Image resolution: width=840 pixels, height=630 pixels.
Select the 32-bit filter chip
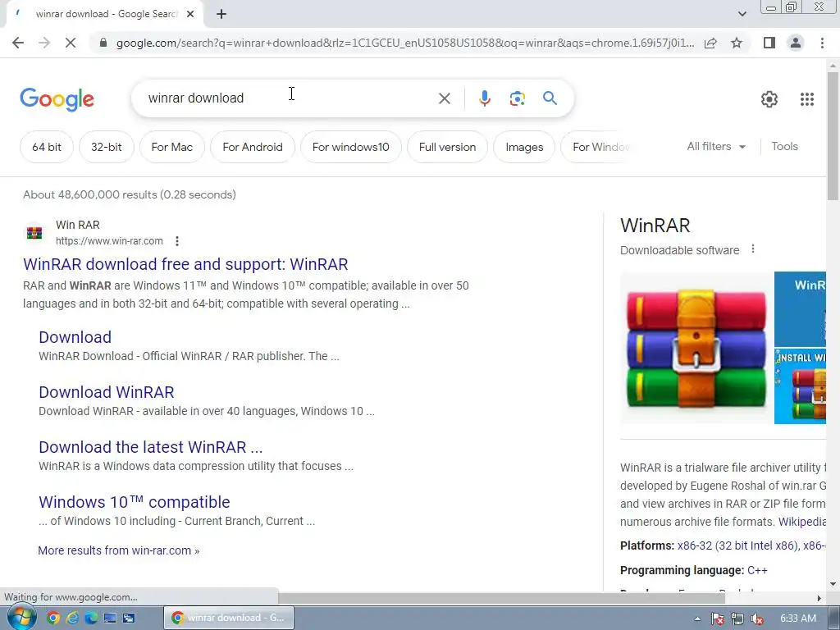[106, 147]
